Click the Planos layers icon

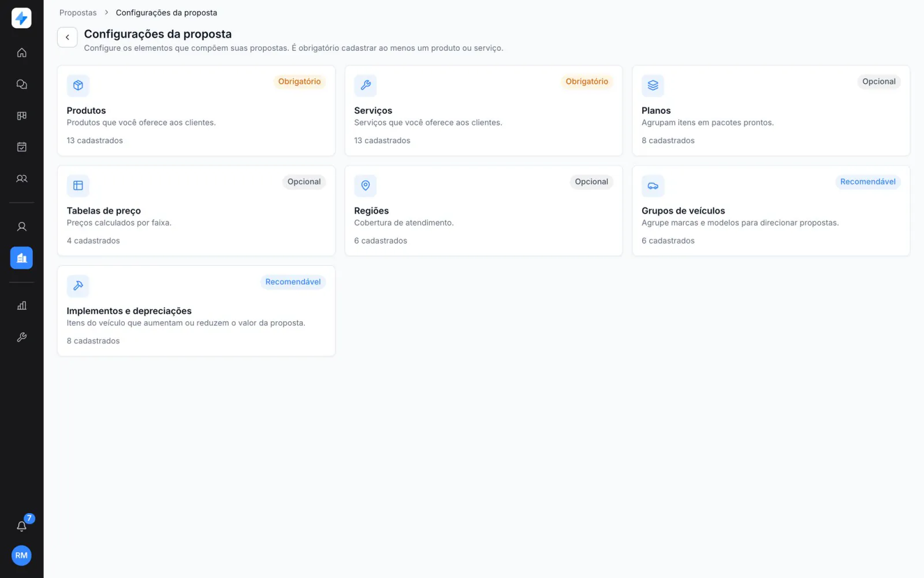point(653,86)
